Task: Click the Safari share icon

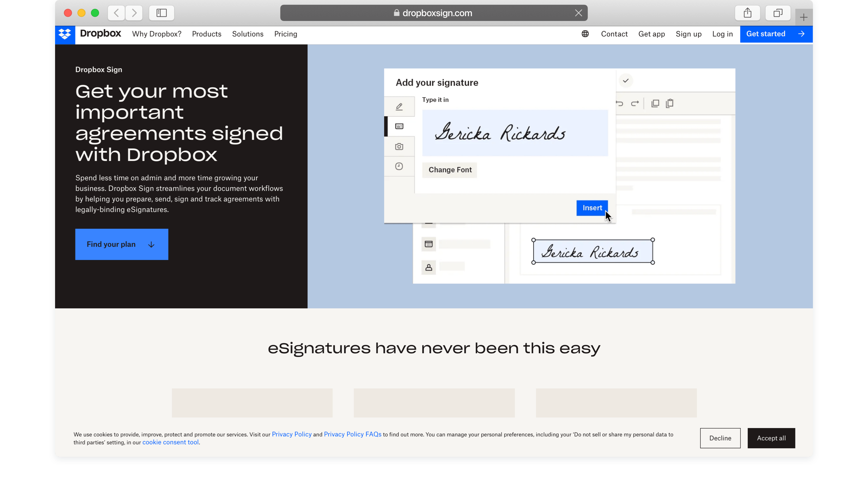Action: coord(747,13)
